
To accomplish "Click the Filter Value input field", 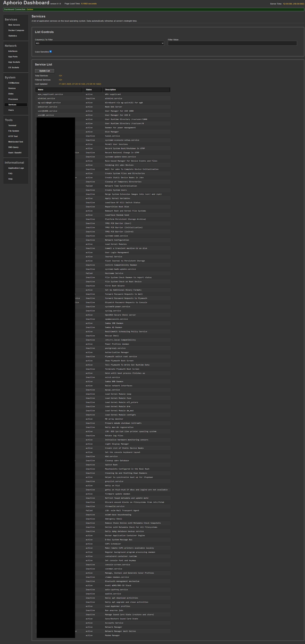I will tap(232, 43).
